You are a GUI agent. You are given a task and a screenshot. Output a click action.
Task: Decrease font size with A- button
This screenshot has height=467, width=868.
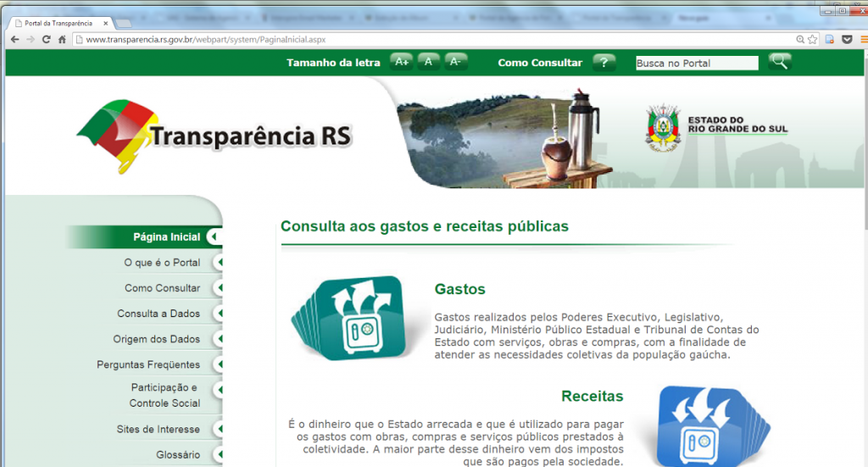click(455, 62)
